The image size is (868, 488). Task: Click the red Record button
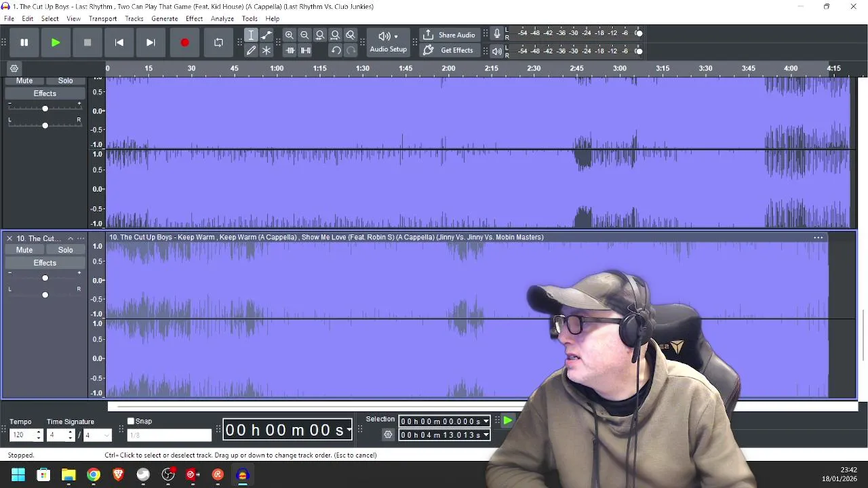tap(184, 43)
